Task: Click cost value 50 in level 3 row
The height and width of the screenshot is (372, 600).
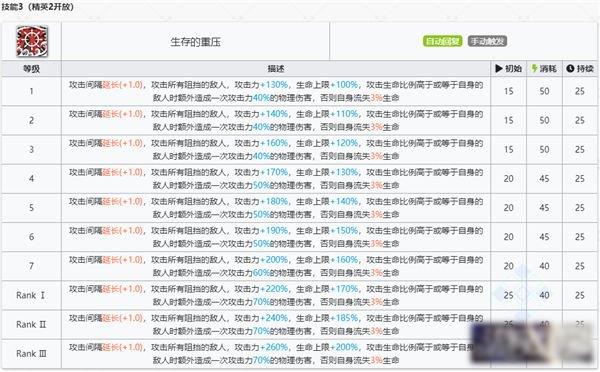Action: 544,149
